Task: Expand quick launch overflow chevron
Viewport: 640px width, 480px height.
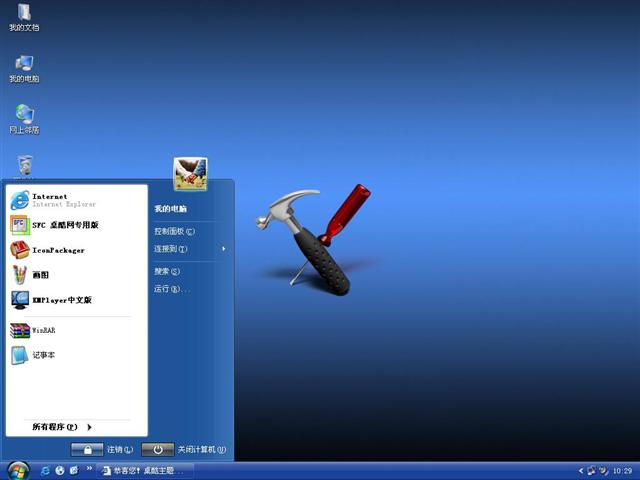Action: coord(89,468)
